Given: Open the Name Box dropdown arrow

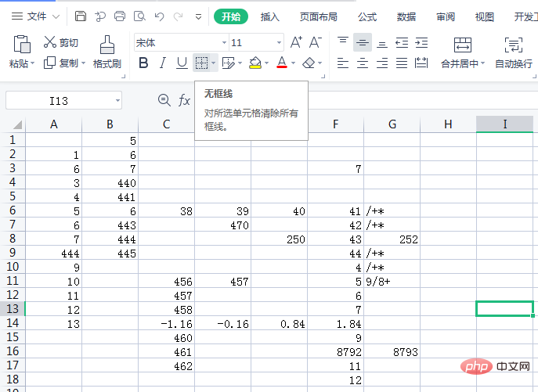Looking at the screenshot, I should pos(117,100).
